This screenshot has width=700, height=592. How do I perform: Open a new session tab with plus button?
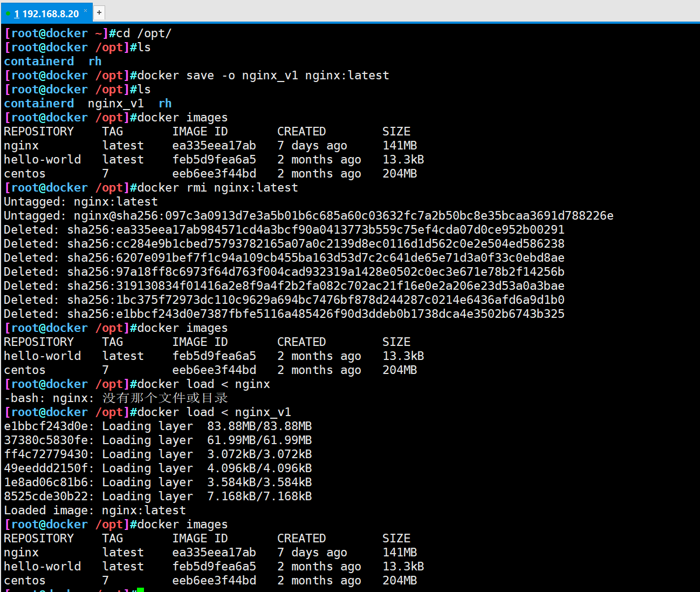tap(99, 12)
